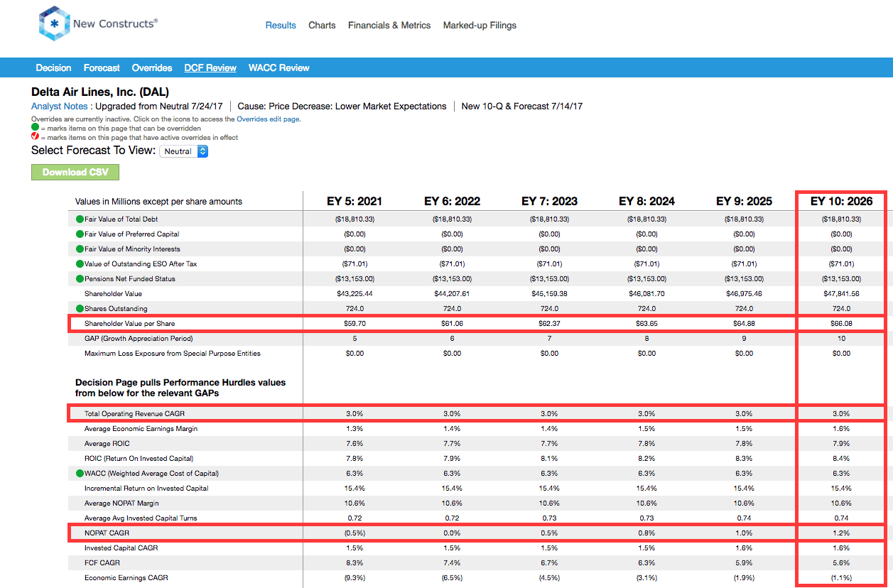This screenshot has height=588, width=893.
Task: Click green override dot beside Shares Outstanding
Action: [x=80, y=308]
